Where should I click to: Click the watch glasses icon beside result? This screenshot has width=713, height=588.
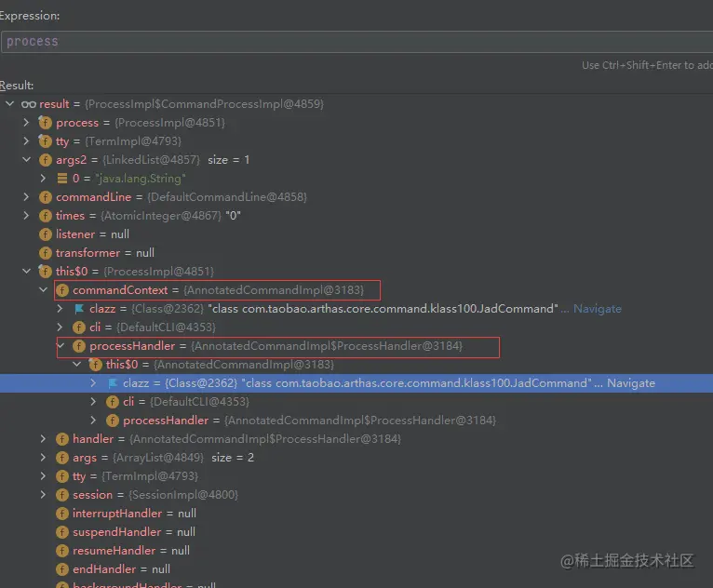pos(29,104)
